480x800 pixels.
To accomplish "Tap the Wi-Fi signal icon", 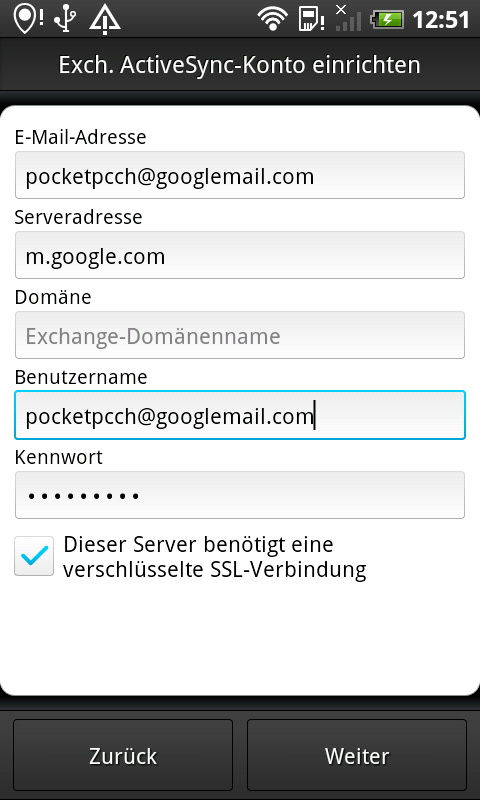I will click(x=272, y=19).
